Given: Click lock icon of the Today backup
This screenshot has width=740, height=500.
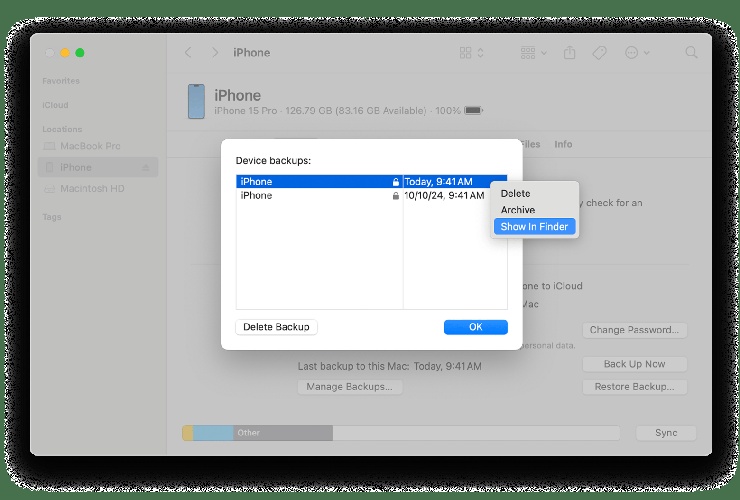Looking at the screenshot, I should pos(395,182).
